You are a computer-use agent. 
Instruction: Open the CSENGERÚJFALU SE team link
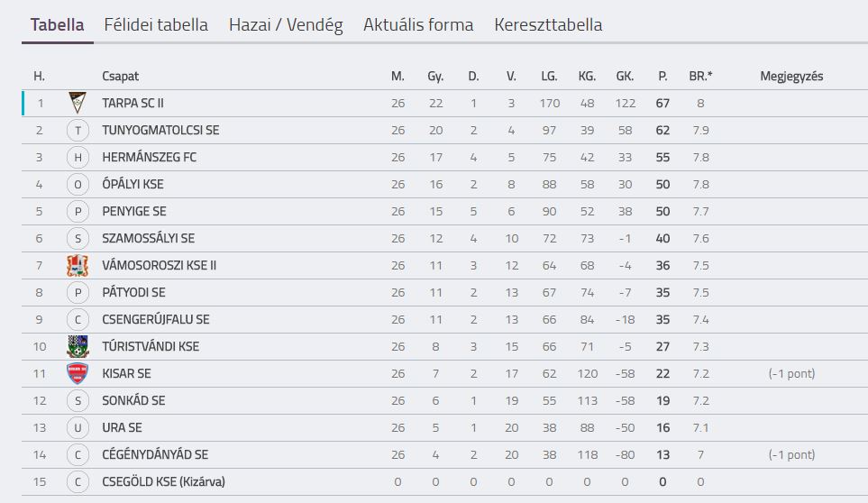pyautogui.click(x=156, y=320)
